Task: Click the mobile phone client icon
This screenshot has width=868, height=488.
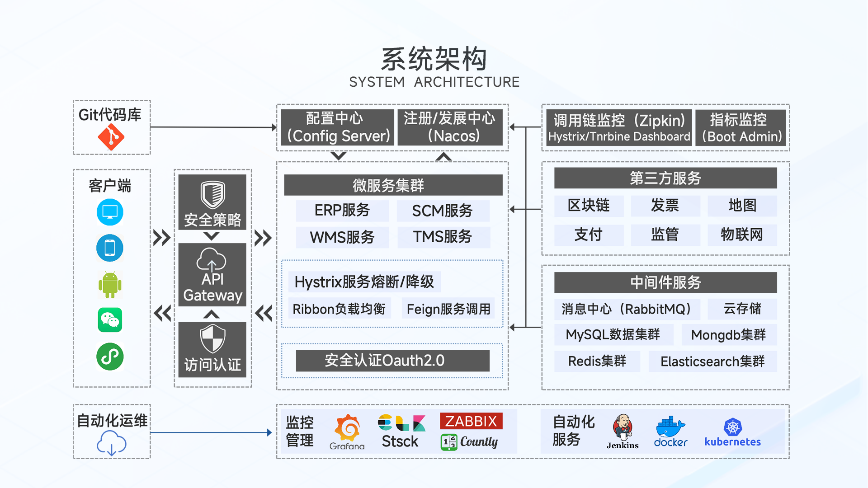Action: pos(110,248)
